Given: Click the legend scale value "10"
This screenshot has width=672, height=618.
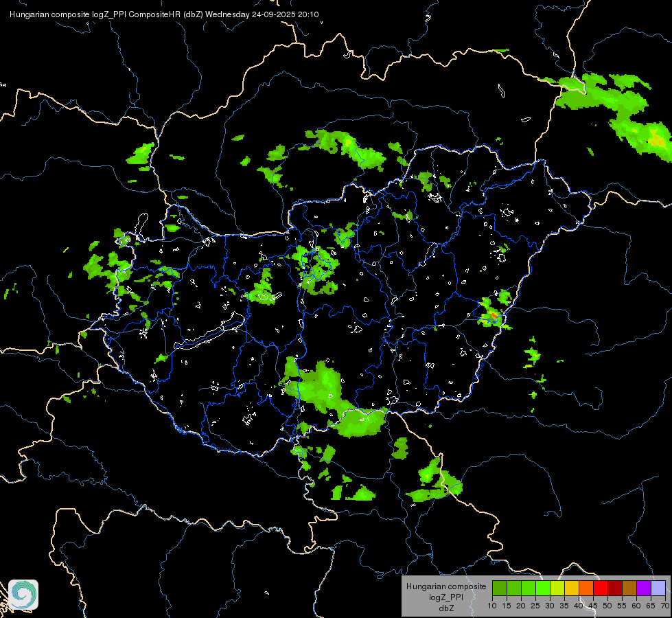Looking at the screenshot, I should (x=492, y=606).
